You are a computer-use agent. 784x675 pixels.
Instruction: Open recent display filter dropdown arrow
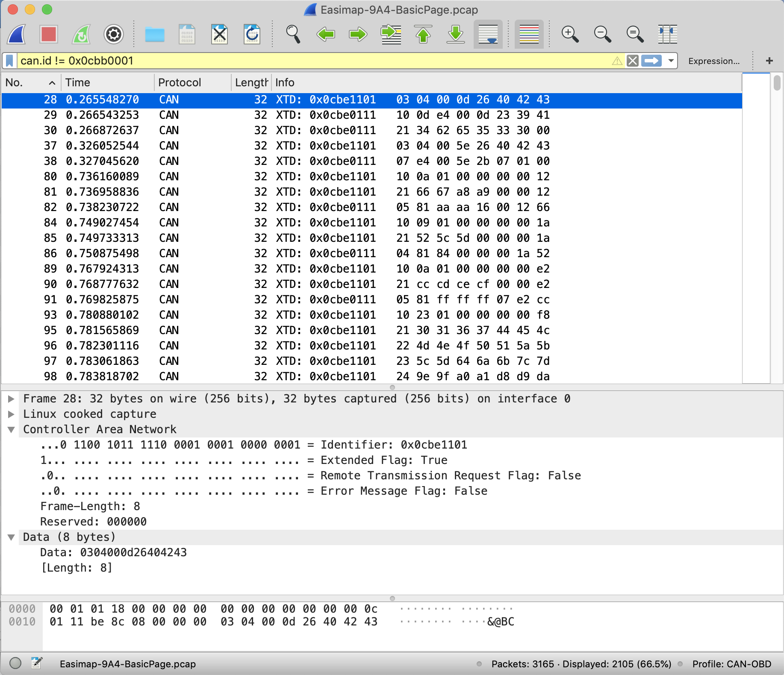pyautogui.click(x=671, y=61)
